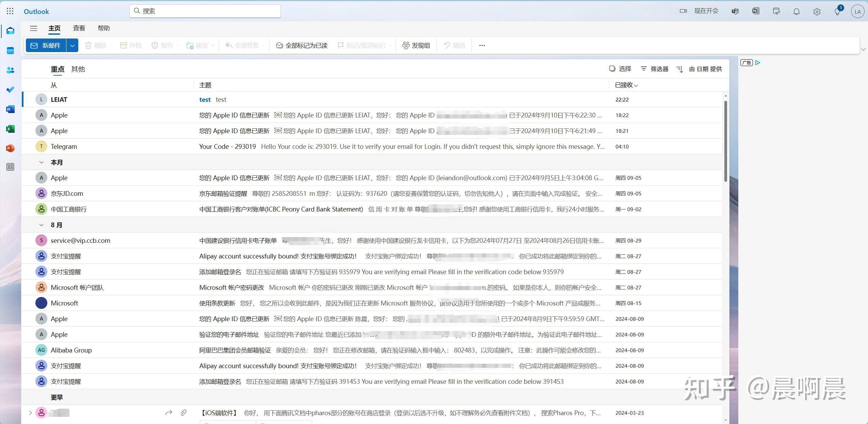Click the Teams icon in header
Screen dimensions: 868x424
click(x=735, y=11)
